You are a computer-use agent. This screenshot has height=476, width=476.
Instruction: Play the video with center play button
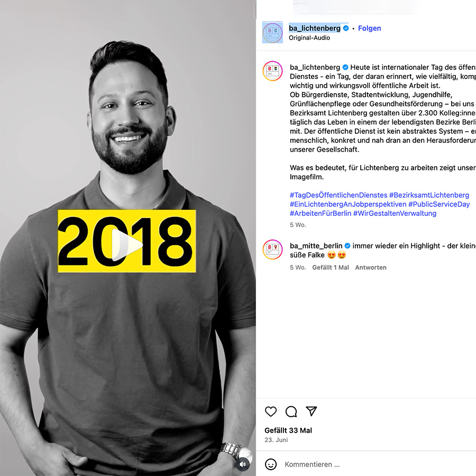(126, 245)
